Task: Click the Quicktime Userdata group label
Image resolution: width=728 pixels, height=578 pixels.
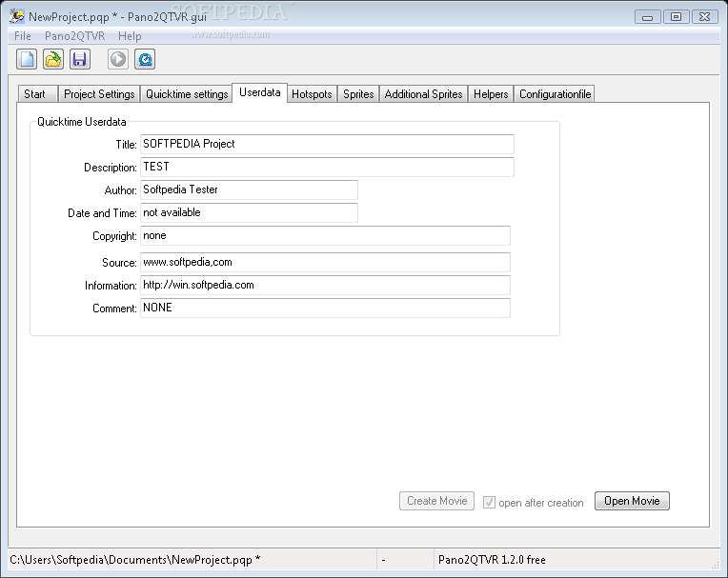Action: click(82, 122)
